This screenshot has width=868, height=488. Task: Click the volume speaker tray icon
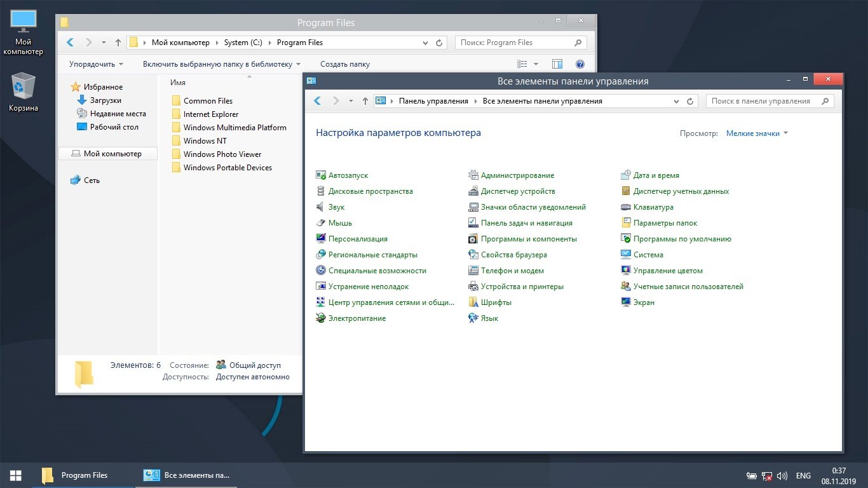click(782, 476)
